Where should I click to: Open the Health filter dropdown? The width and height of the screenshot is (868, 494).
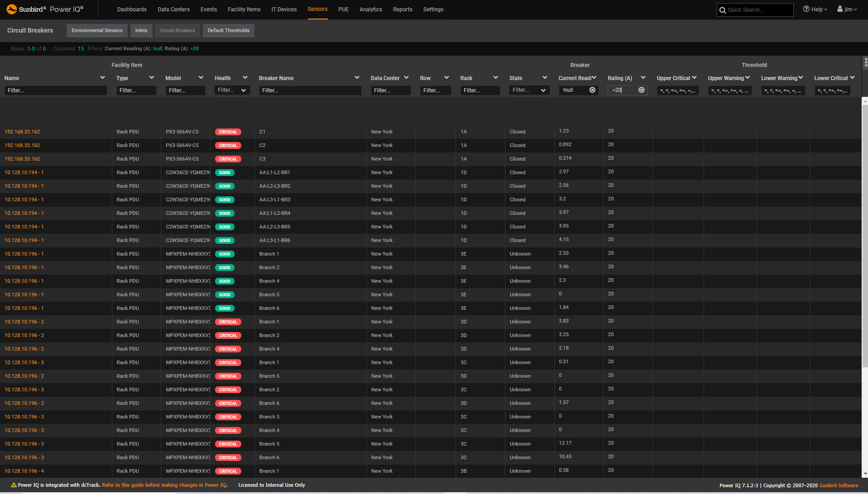pyautogui.click(x=244, y=90)
